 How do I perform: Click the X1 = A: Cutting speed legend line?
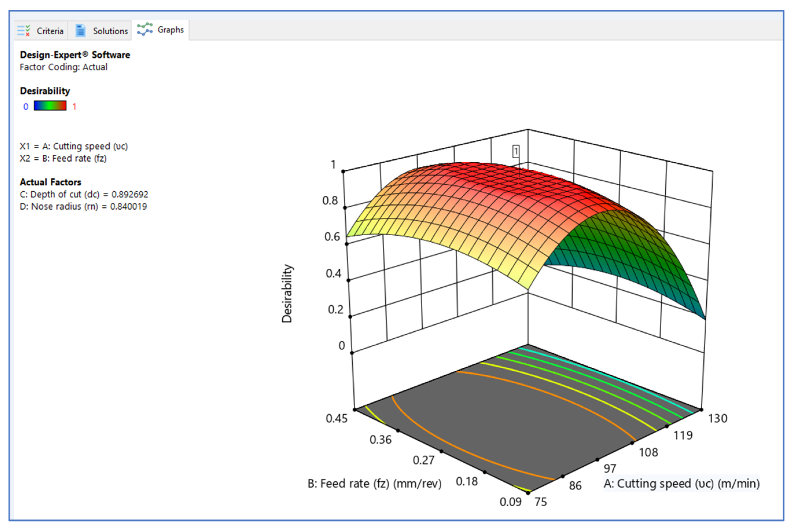[x=74, y=146]
